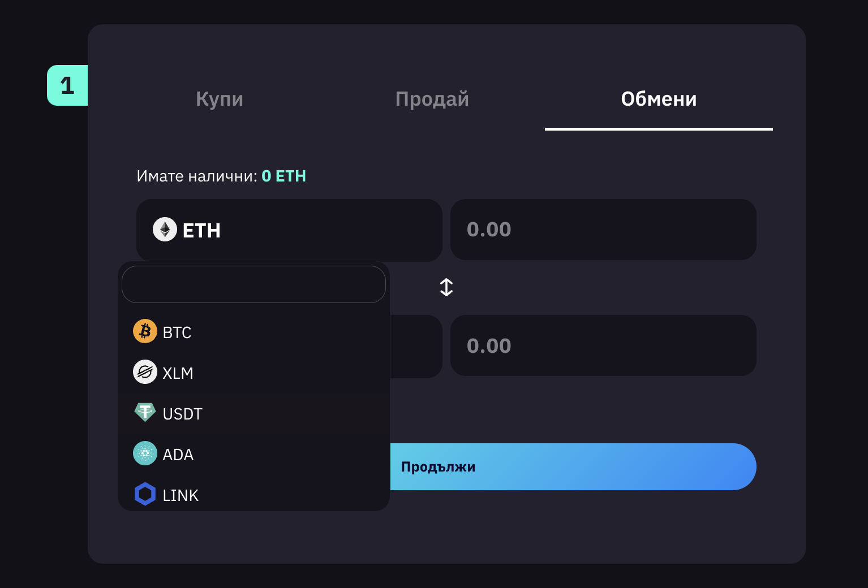This screenshot has height=588, width=868.
Task: Click the Tether USDT logo icon
Action: [145, 412]
